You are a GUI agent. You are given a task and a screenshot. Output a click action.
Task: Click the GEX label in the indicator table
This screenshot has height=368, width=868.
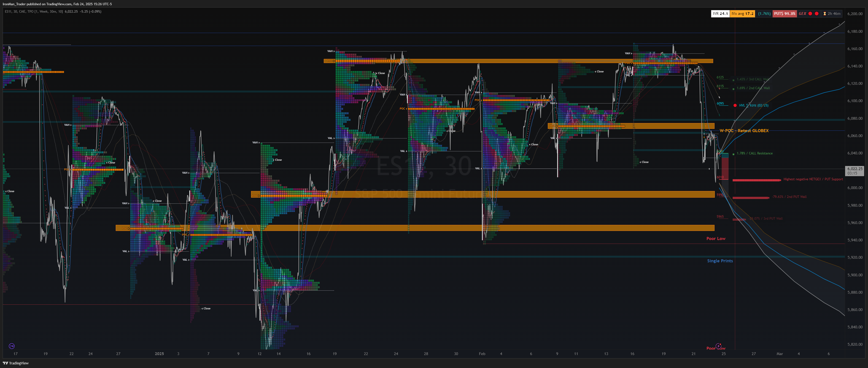802,13
